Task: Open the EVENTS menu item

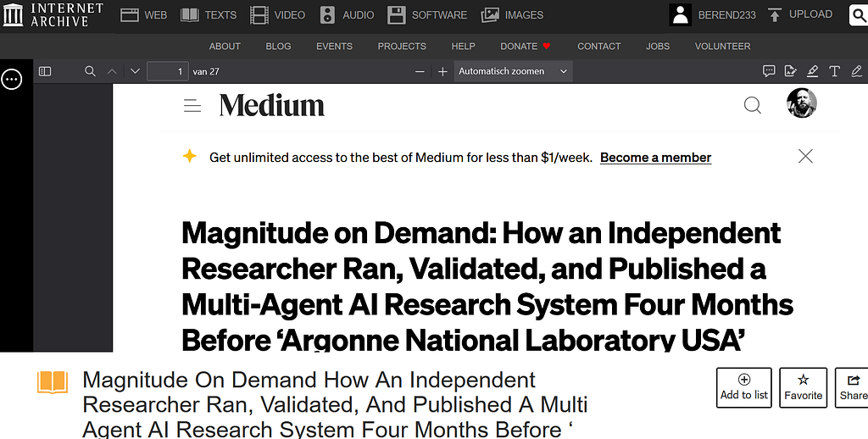Action: click(334, 46)
